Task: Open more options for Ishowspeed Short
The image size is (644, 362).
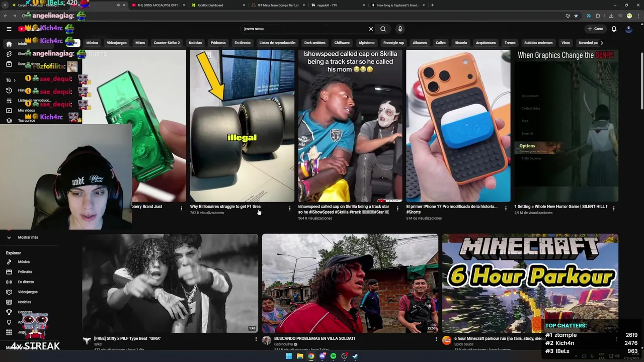Action: [397, 208]
